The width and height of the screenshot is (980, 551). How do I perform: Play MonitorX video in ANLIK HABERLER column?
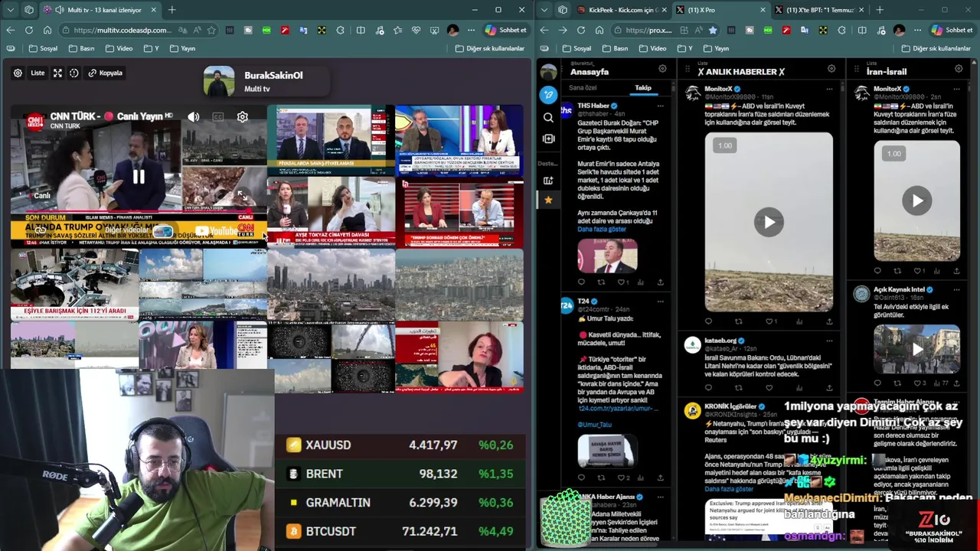pos(769,223)
